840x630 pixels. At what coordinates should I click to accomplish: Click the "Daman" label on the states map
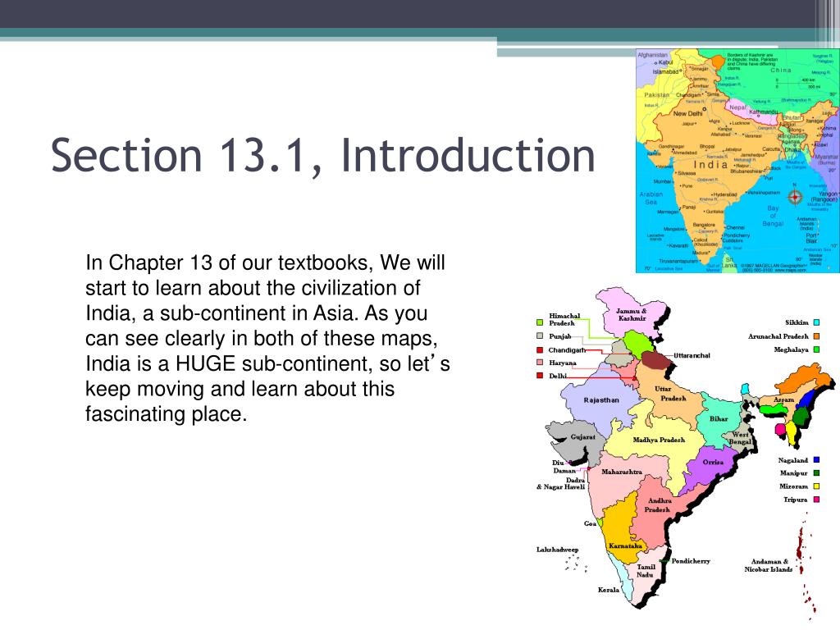click(564, 471)
